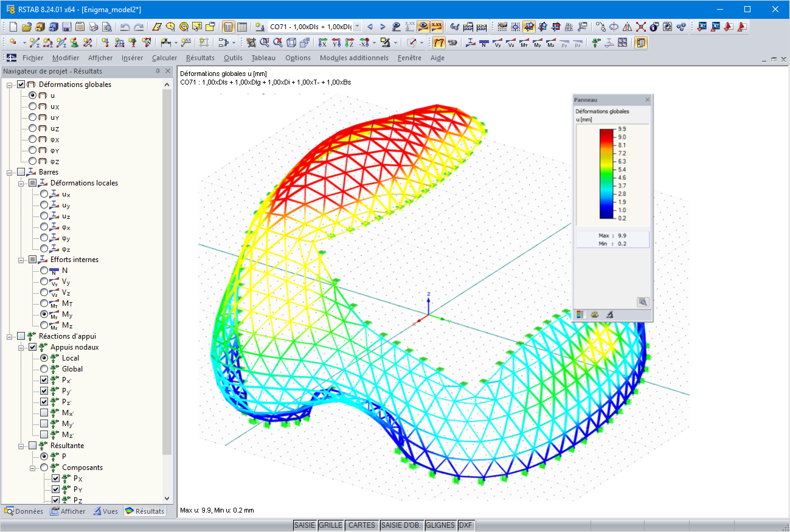Collapse the Déformations globales tree node

10,85
